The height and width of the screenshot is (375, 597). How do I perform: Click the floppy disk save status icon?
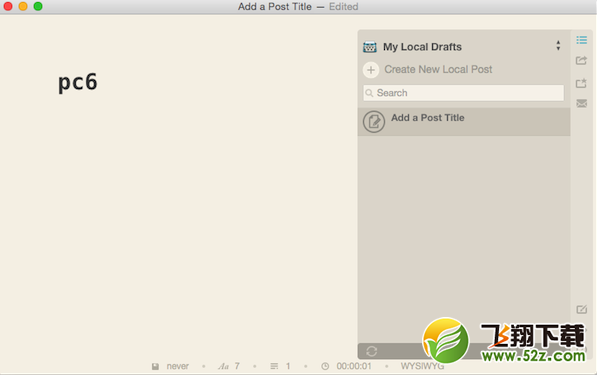coord(155,366)
